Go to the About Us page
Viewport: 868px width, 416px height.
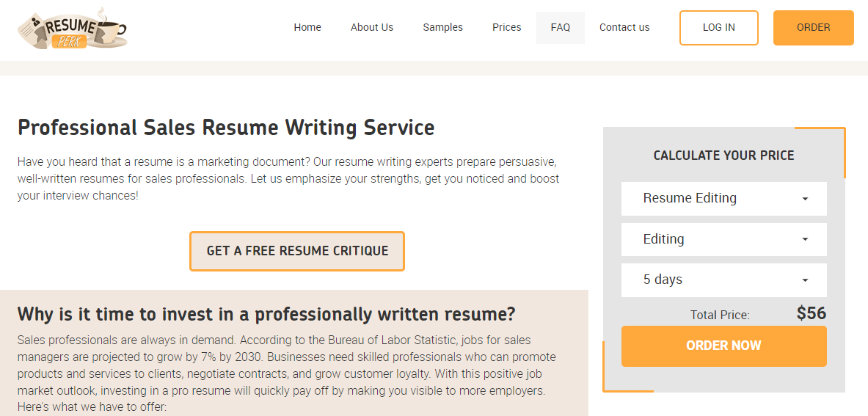point(371,28)
